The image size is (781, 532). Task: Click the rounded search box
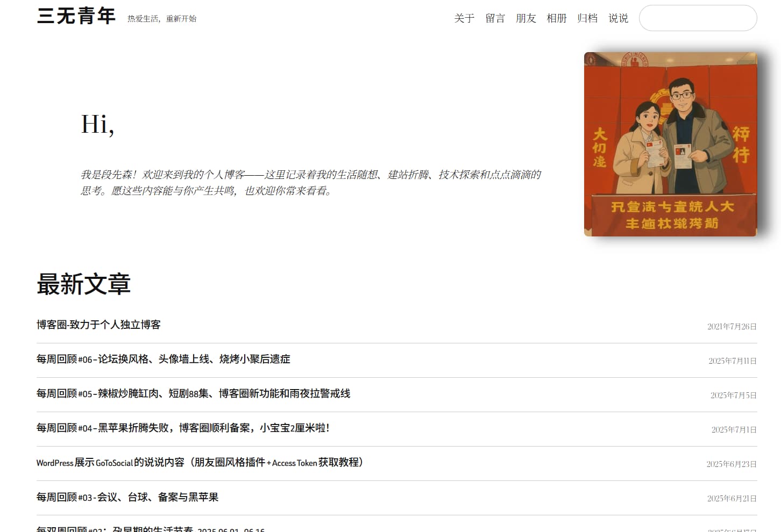pos(698,18)
